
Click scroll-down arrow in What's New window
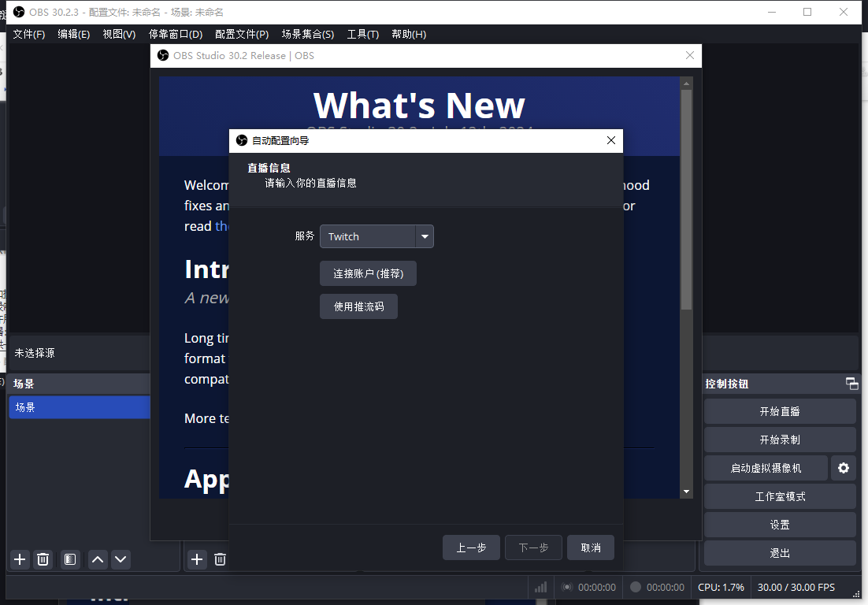[686, 492]
